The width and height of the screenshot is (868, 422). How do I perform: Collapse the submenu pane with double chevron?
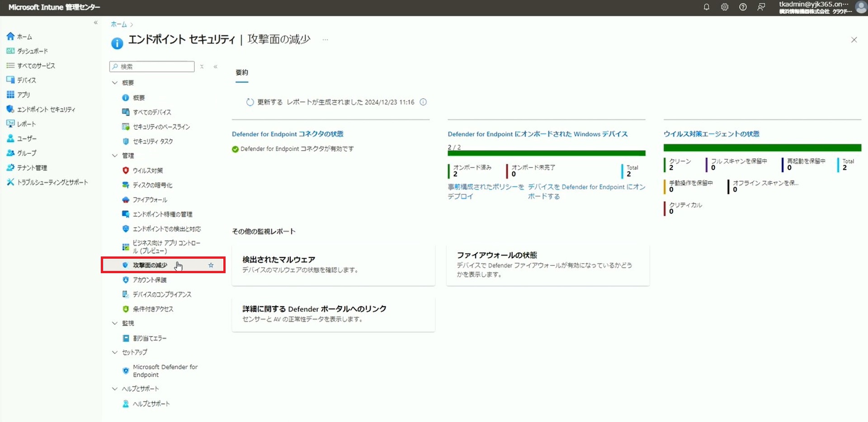216,66
